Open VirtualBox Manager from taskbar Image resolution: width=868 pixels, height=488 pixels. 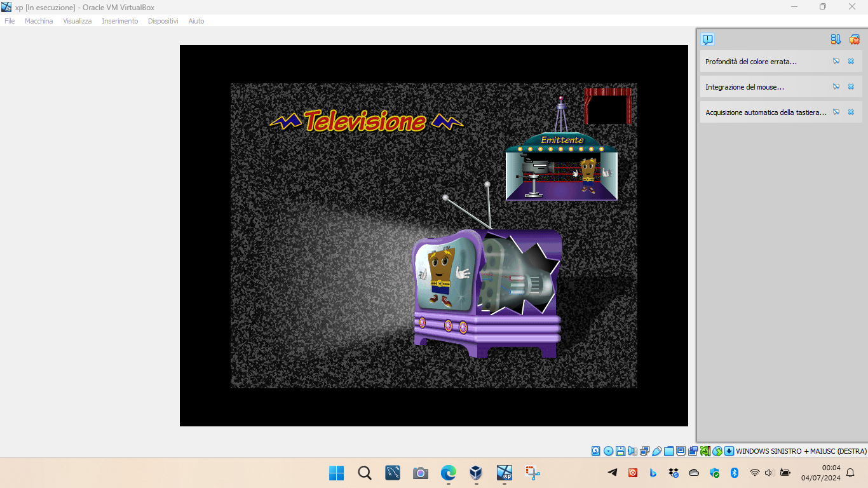[x=476, y=473]
